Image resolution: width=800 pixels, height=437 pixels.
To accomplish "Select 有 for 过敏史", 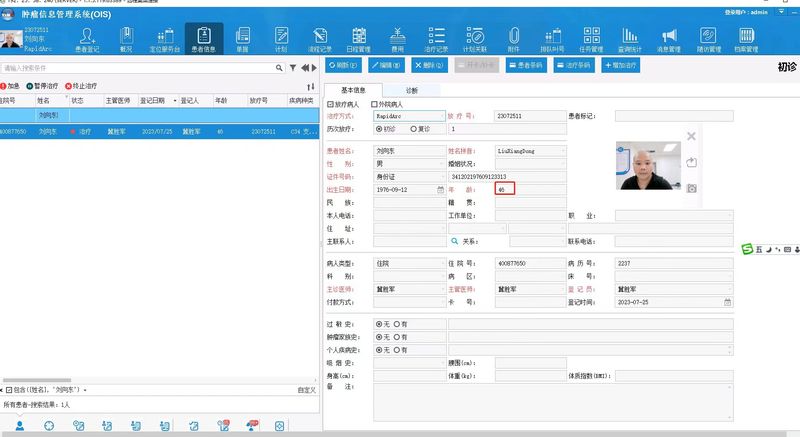I will (396, 324).
